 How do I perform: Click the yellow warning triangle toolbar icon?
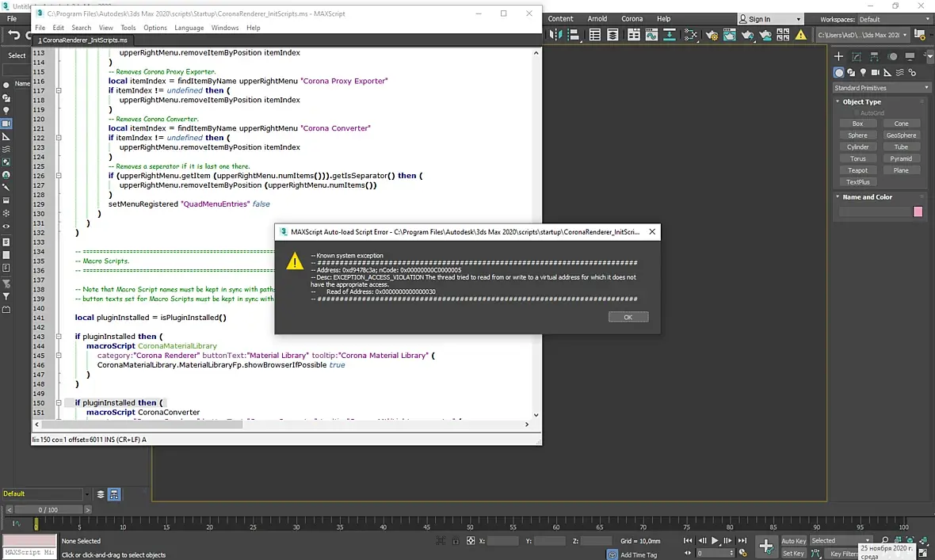pyautogui.click(x=801, y=35)
